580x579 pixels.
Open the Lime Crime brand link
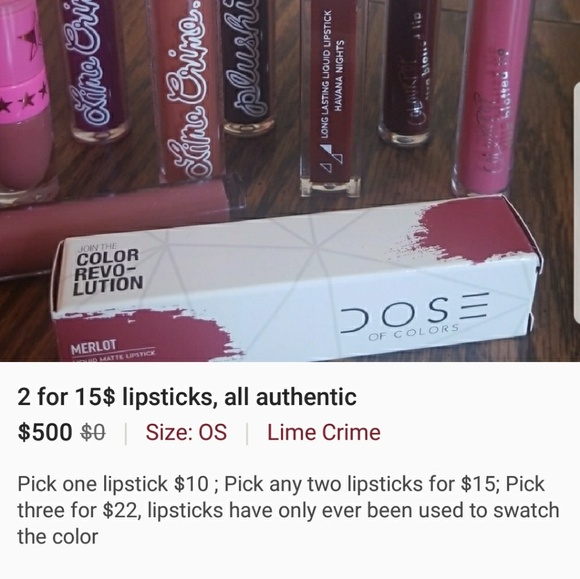click(324, 432)
